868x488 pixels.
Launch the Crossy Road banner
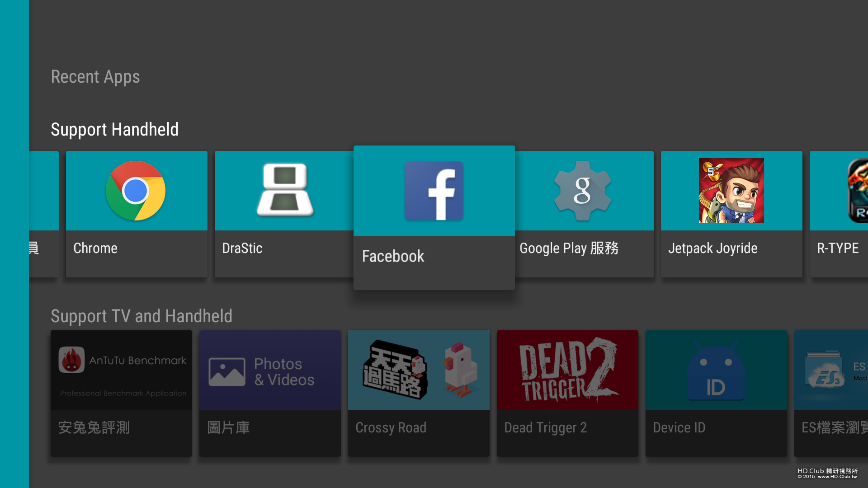(419, 370)
